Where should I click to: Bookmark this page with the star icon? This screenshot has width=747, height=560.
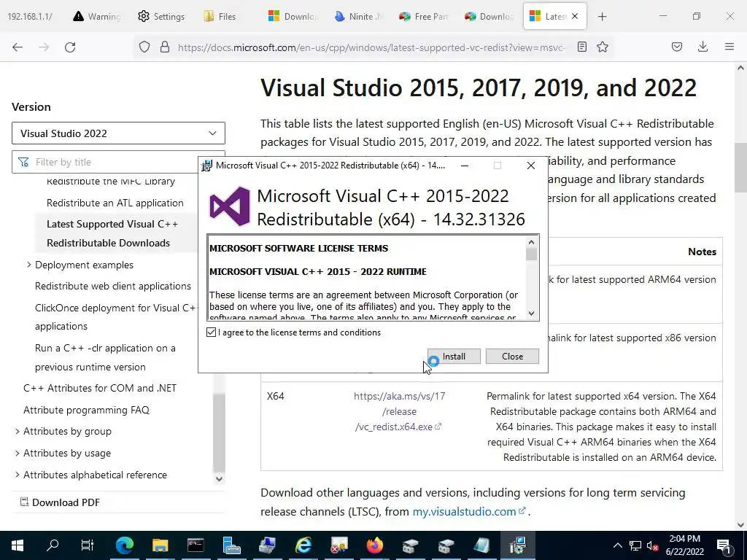pos(603,47)
